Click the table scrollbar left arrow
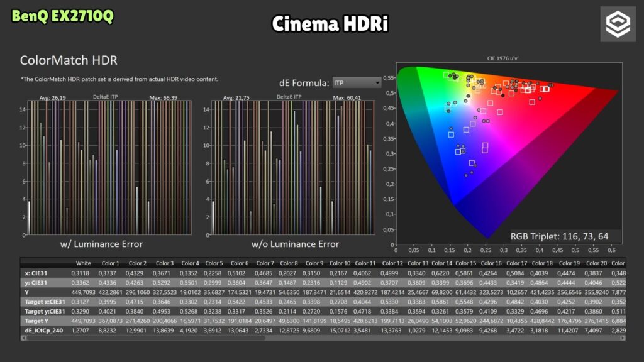 [x=24, y=337]
